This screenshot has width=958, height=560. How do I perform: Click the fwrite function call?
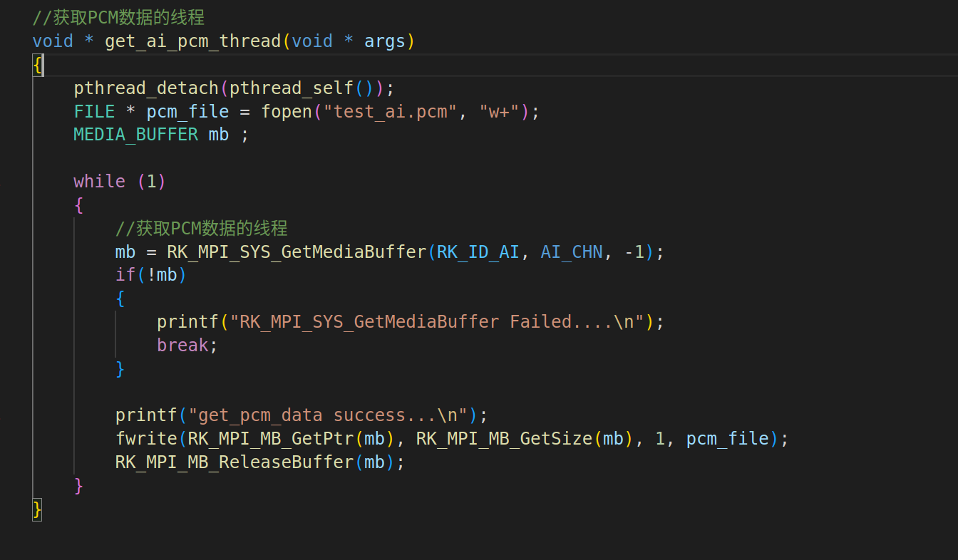point(145,438)
